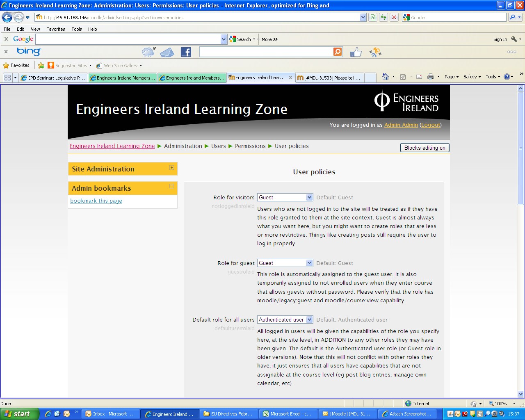Click the search magnifier button
525x420 pixels.
512,17
